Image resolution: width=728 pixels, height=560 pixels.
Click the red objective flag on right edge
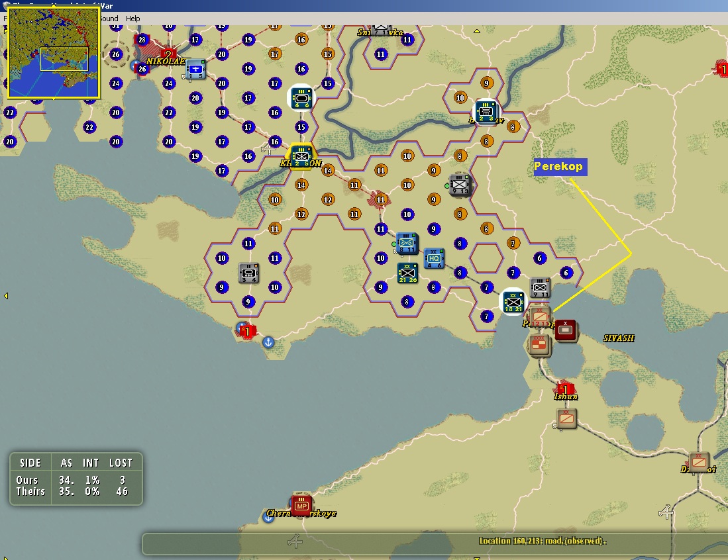pyautogui.click(x=721, y=69)
